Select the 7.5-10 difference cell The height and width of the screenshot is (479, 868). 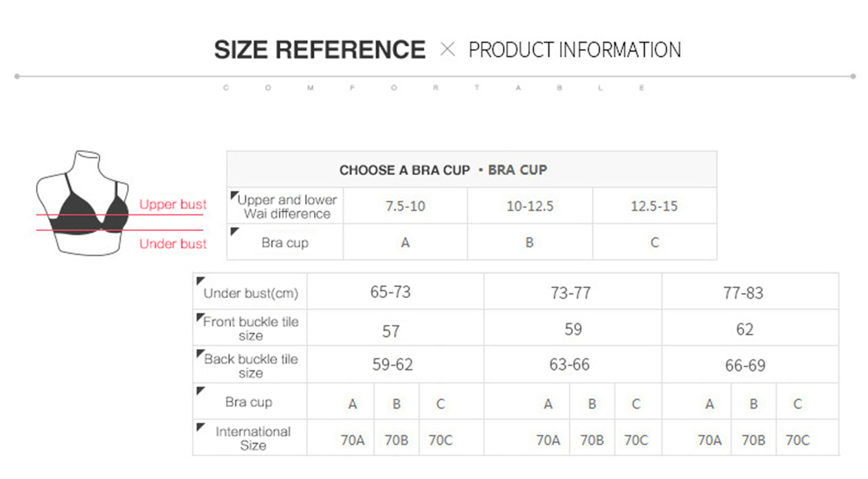coord(405,206)
